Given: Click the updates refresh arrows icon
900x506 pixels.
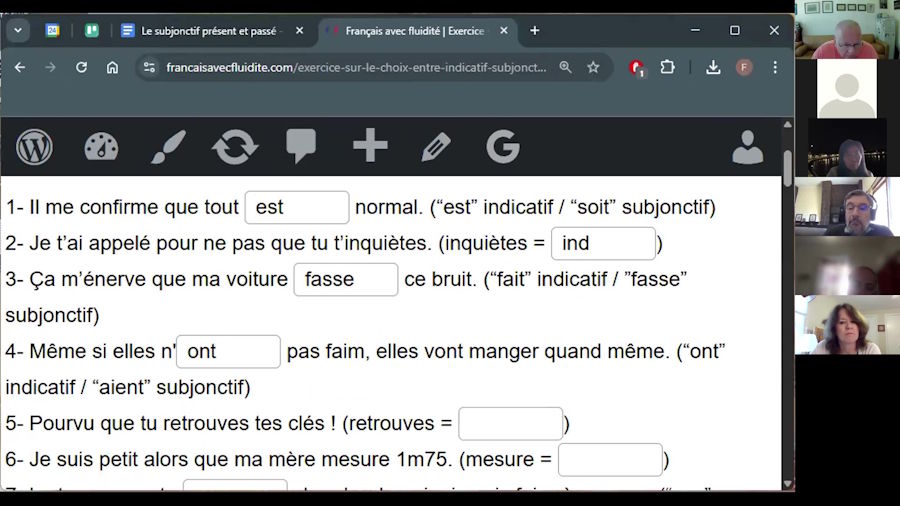Looking at the screenshot, I should [x=235, y=147].
